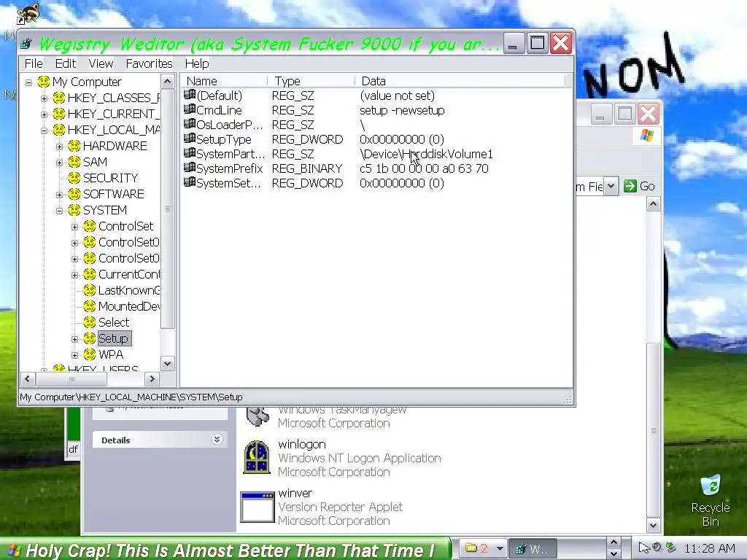The image size is (747, 560).
Task: Click the tree pane scroll-left arrow
Action: click(28, 379)
